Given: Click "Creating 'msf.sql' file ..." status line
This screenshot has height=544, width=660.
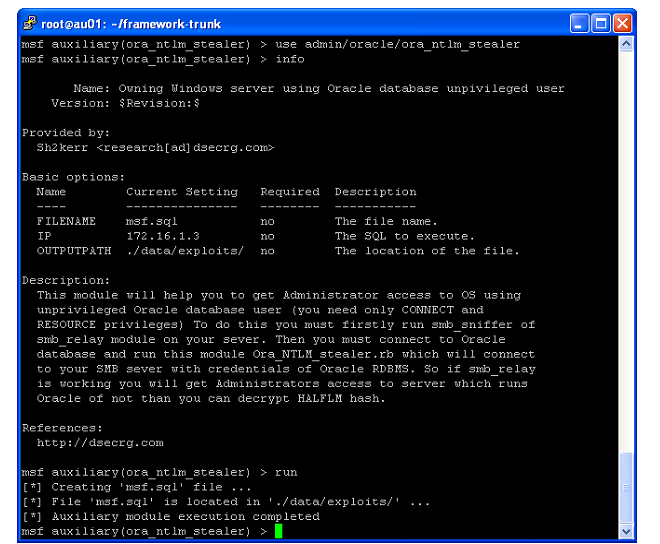Looking at the screenshot, I should (136, 487).
